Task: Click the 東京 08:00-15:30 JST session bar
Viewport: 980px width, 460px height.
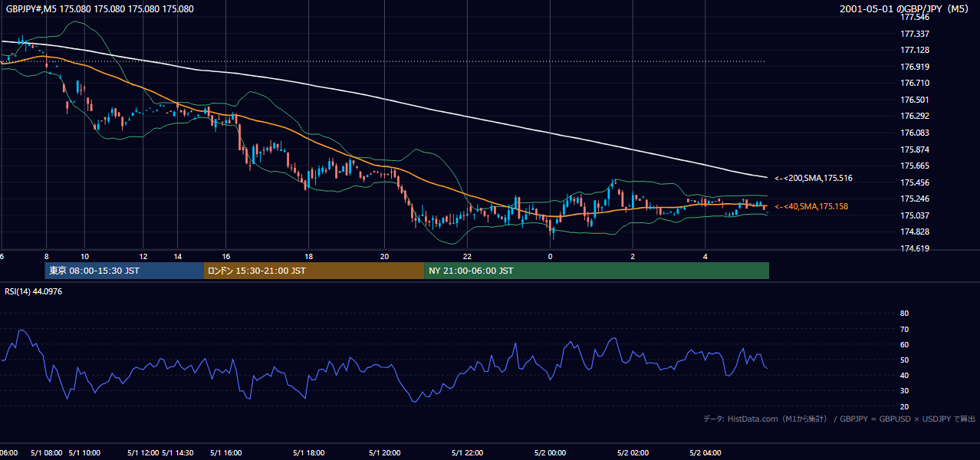Action: [124, 271]
